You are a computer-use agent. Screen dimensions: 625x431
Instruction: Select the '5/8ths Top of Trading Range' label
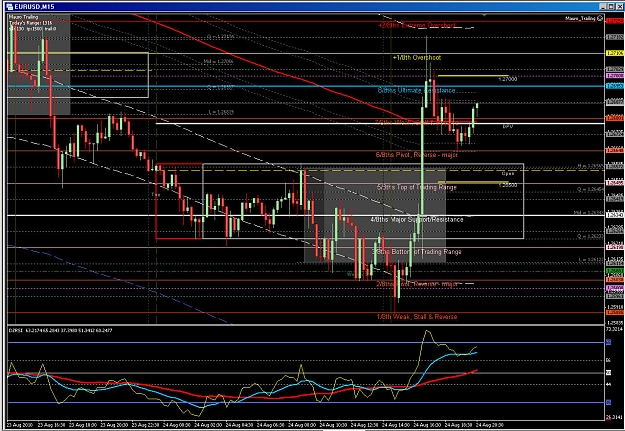coord(417,187)
